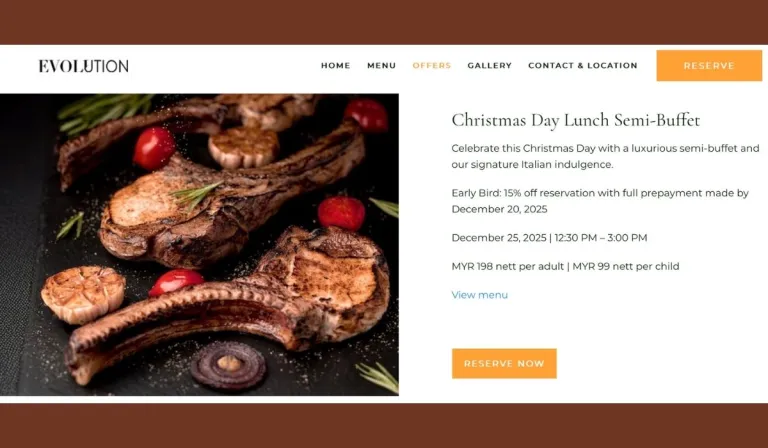Click the Christmas Day Lunch Semi-Buffet heading
768x448 pixels.
tap(576, 120)
